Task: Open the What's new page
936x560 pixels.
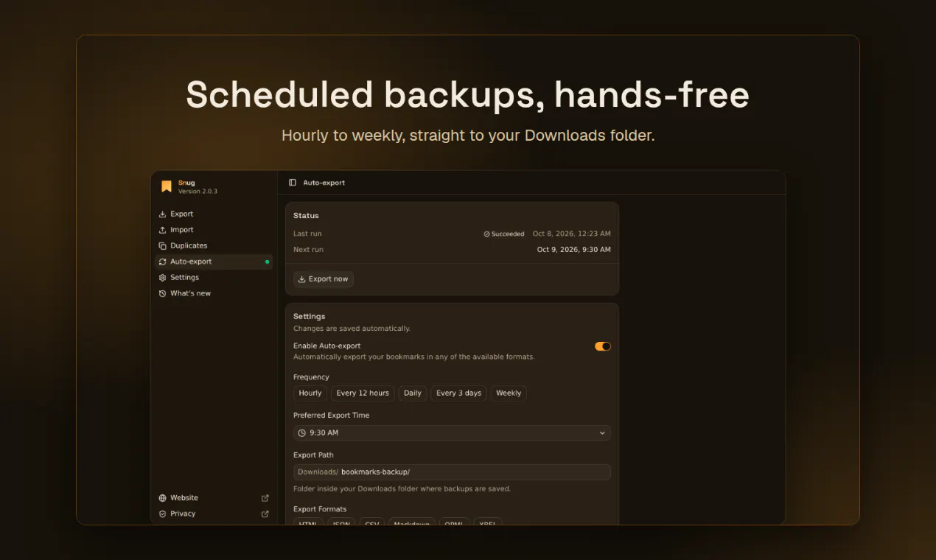Action: click(214, 293)
